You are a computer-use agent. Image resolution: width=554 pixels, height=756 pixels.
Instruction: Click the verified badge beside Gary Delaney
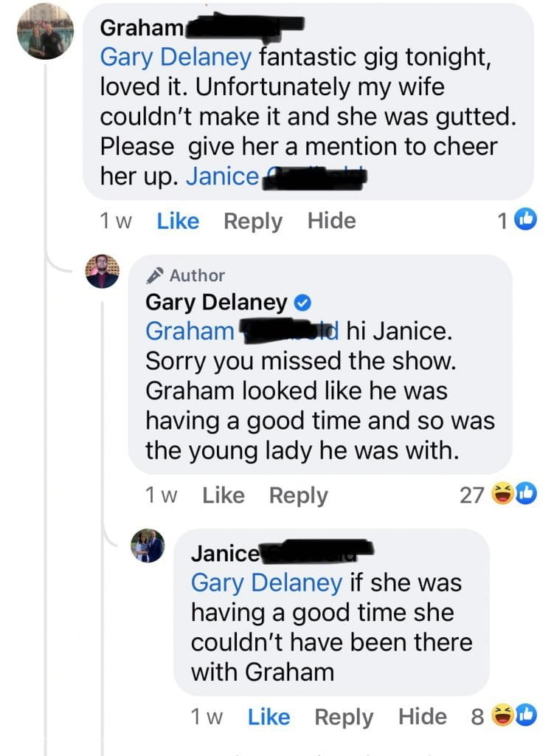click(x=302, y=303)
